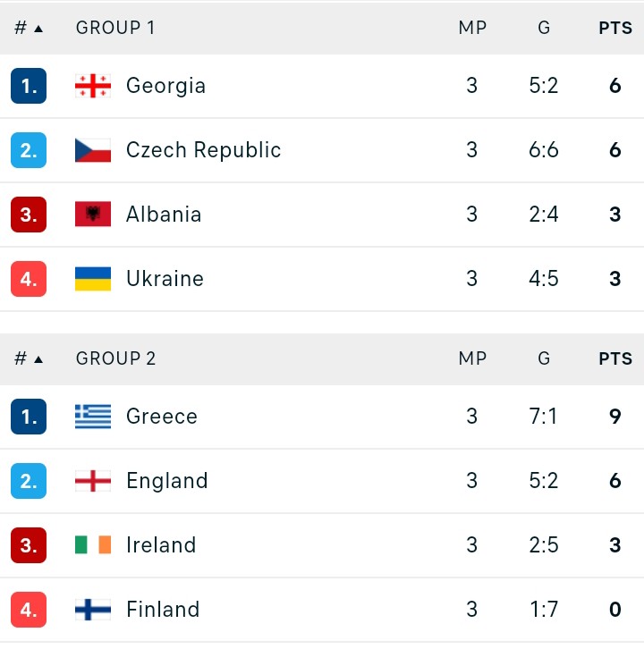Click the Czech Republic flag icon
The width and height of the screenshot is (644, 649).
pyautogui.click(x=93, y=150)
